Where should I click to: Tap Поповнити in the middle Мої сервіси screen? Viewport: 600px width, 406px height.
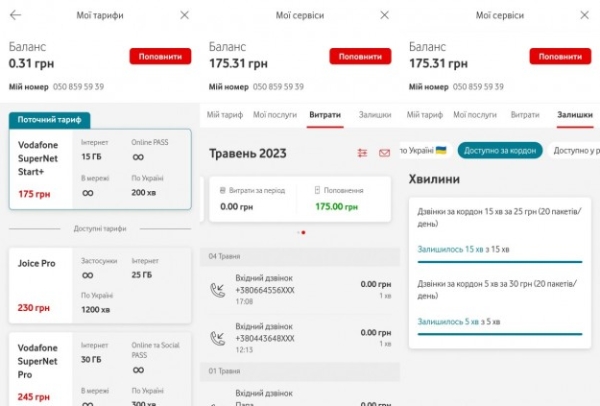click(x=360, y=56)
